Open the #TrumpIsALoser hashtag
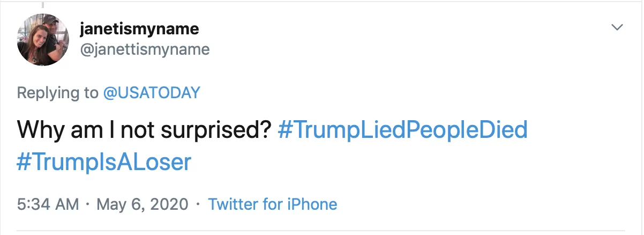The image size is (644, 235). [104, 162]
